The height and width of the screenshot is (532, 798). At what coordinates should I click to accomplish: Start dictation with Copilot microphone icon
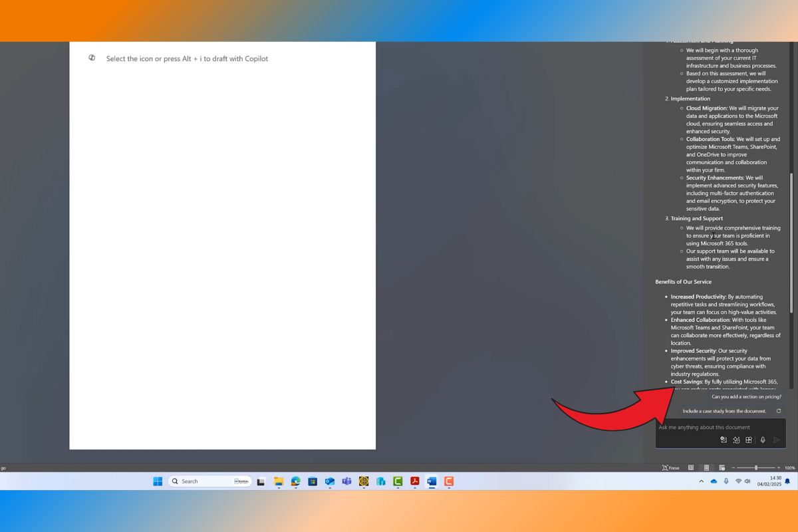click(x=763, y=440)
